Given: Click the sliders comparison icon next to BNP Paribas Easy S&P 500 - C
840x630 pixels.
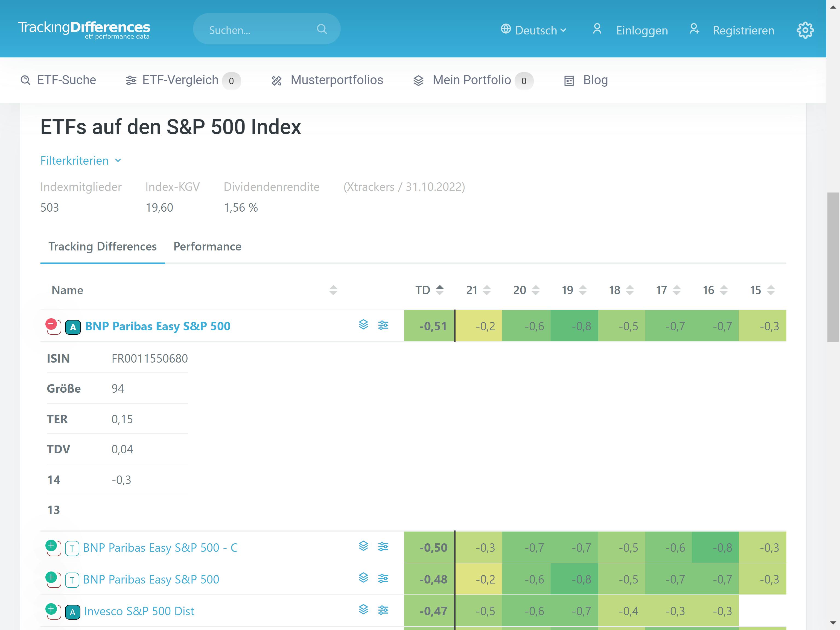Looking at the screenshot, I should pyautogui.click(x=383, y=547).
